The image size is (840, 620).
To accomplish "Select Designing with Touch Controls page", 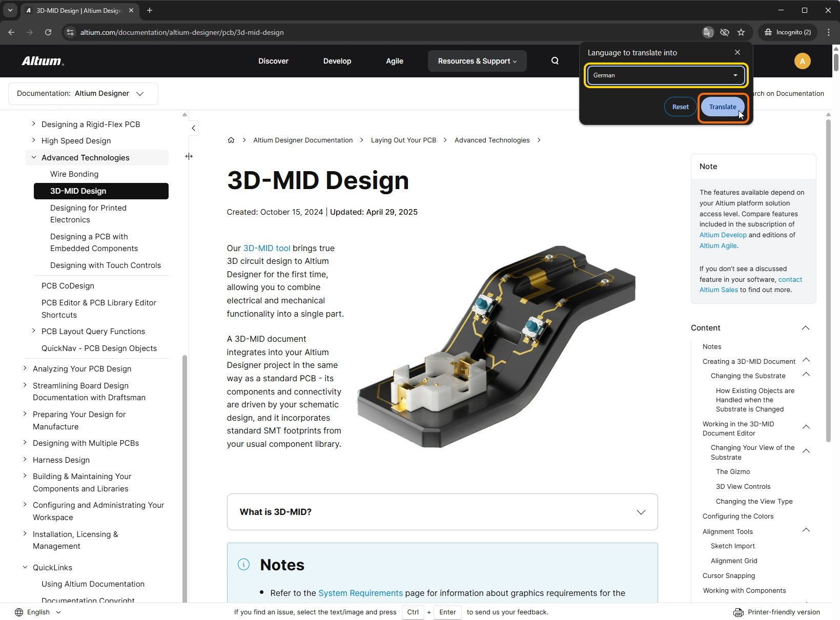I will pyautogui.click(x=106, y=265).
